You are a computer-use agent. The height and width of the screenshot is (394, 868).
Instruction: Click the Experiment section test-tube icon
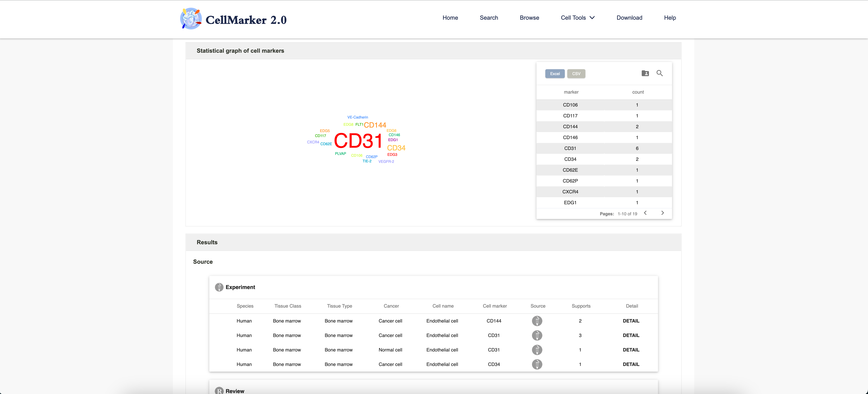[x=219, y=287]
